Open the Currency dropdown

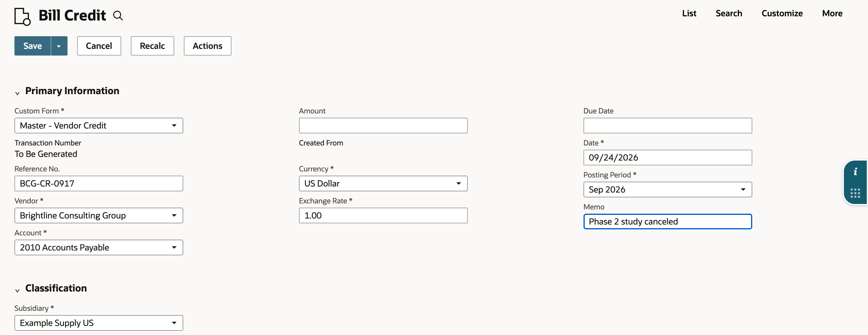pos(383,183)
